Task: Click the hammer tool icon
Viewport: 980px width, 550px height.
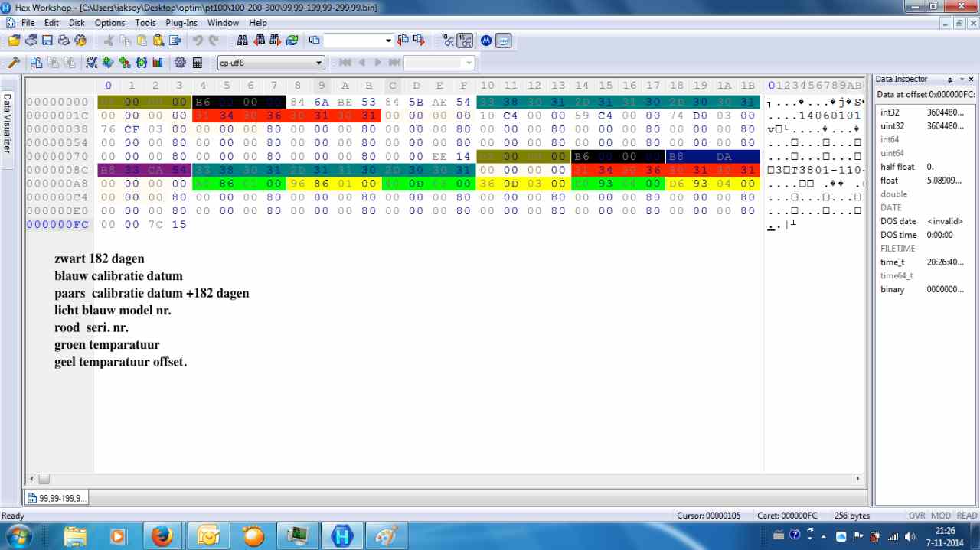Action: 13,63
